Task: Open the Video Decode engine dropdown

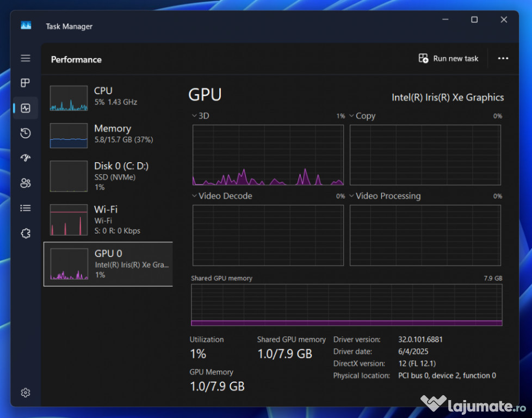Action: [195, 196]
